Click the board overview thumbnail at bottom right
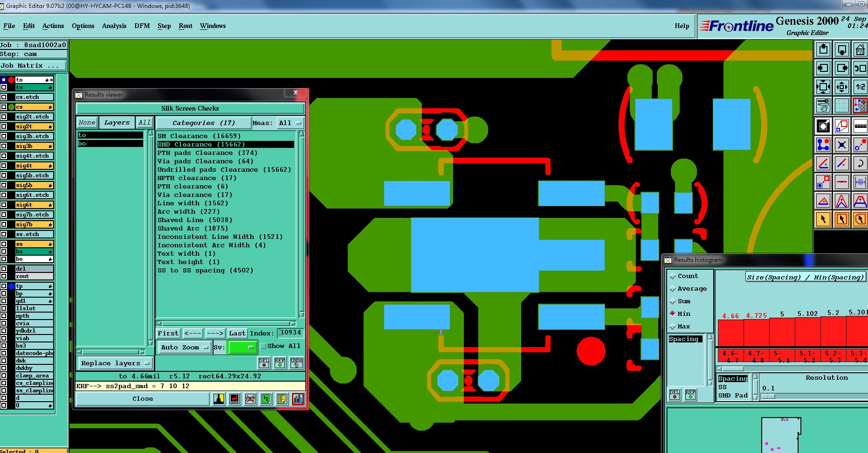The height and width of the screenshot is (453, 868). tap(781, 435)
